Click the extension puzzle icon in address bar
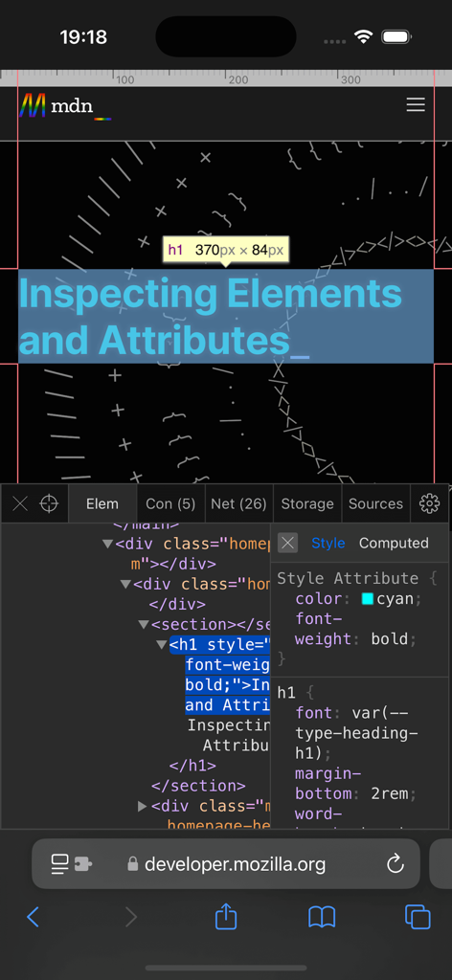This screenshot has width=452, height=980. [83, 864]
